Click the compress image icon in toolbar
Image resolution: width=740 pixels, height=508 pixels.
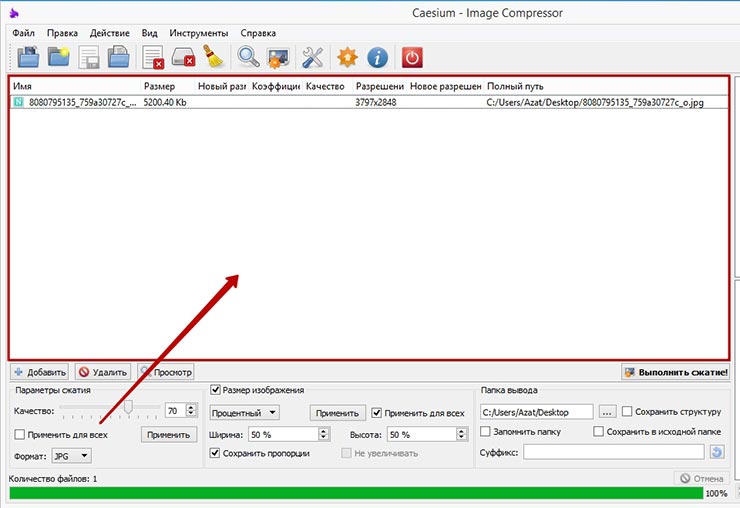[x=278, y=57]
